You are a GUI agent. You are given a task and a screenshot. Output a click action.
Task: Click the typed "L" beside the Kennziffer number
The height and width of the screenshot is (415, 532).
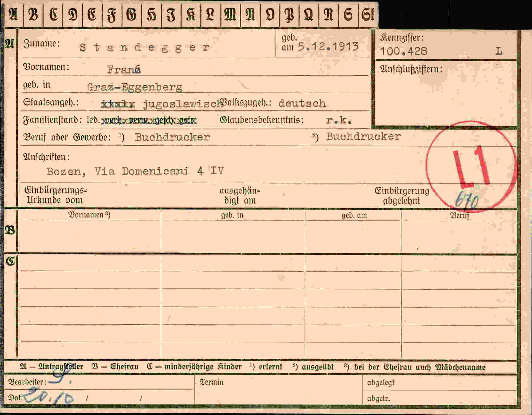click(499, 51)
